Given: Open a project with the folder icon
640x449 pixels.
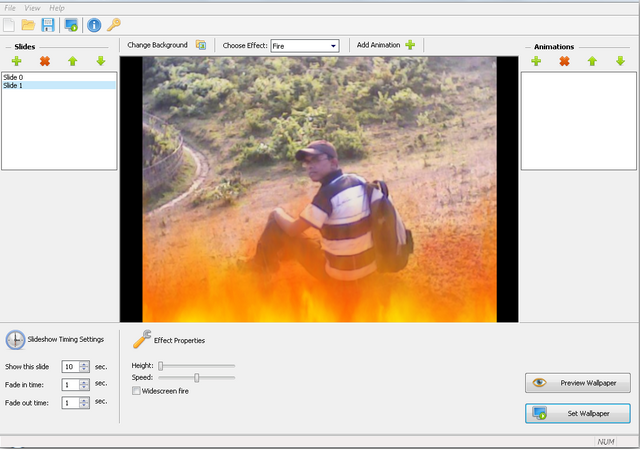Looking at the screenshot, I should (x=28, y=24).
